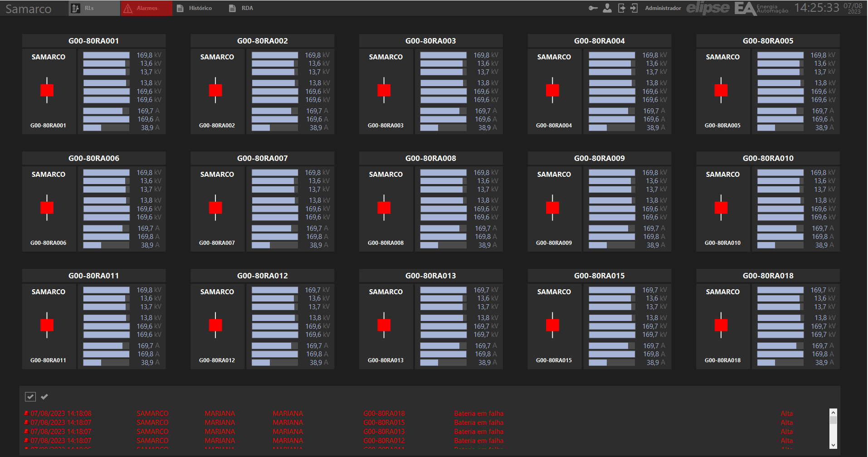Open the red Alarmes tab
868x457 pixels.
[x=146, y=8]
